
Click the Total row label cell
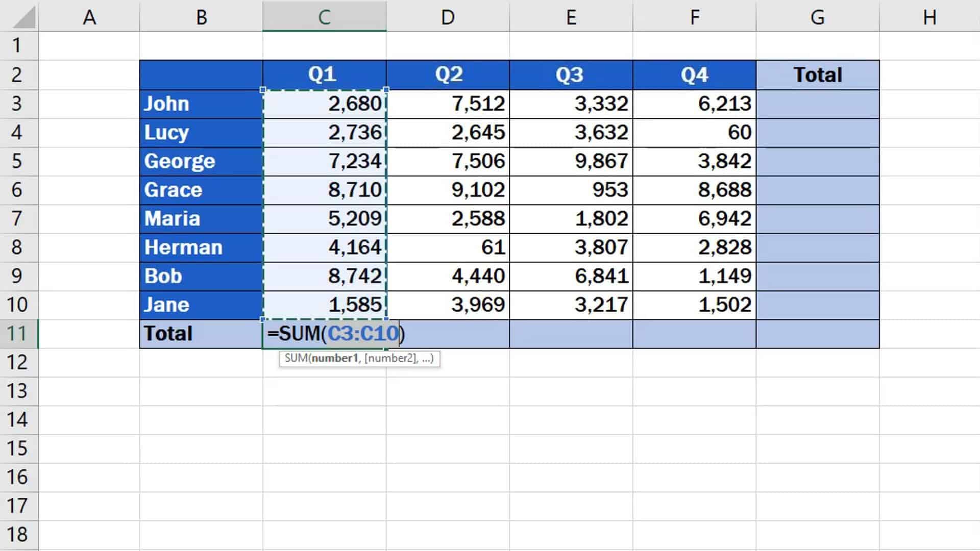pyautogui.click(x=201, y=333)
